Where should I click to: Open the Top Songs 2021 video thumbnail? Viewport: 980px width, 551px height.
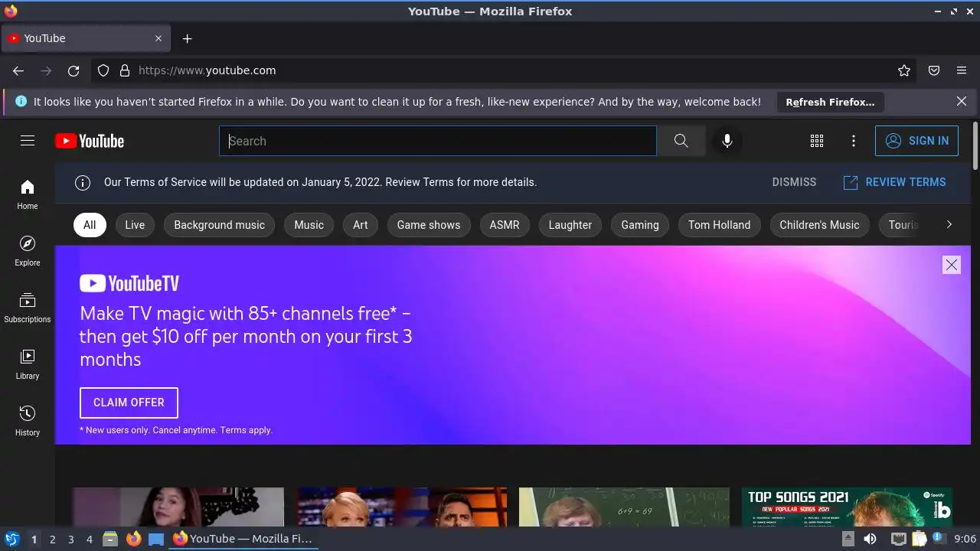(x=847, y=507)
